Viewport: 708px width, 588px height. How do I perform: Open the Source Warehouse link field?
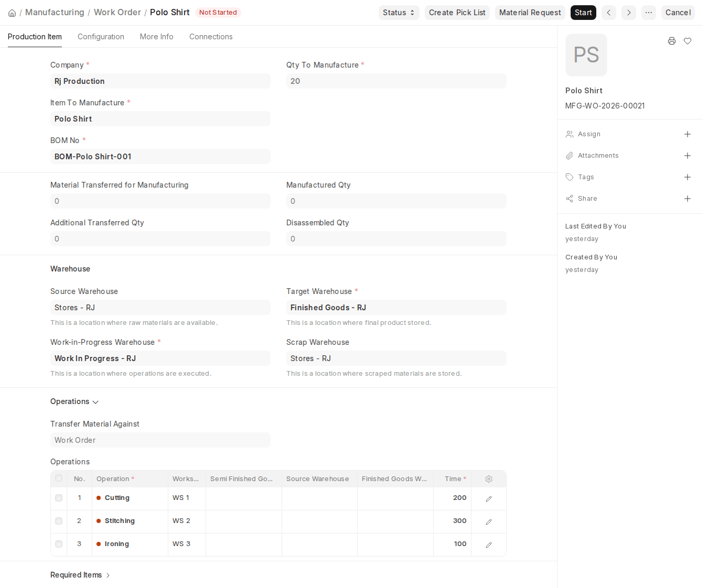tap(160, 308)
